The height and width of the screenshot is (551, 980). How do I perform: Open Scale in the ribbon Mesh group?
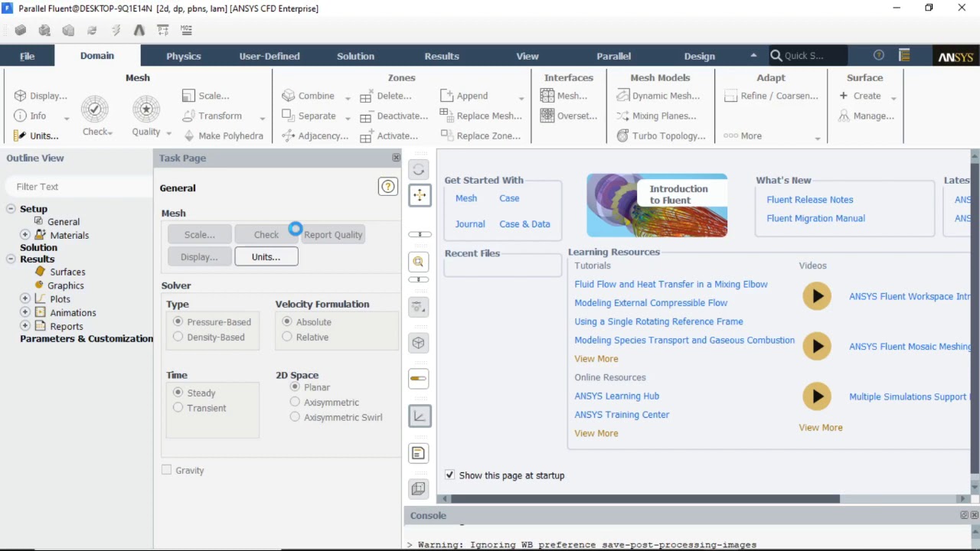tap(206, 96)
